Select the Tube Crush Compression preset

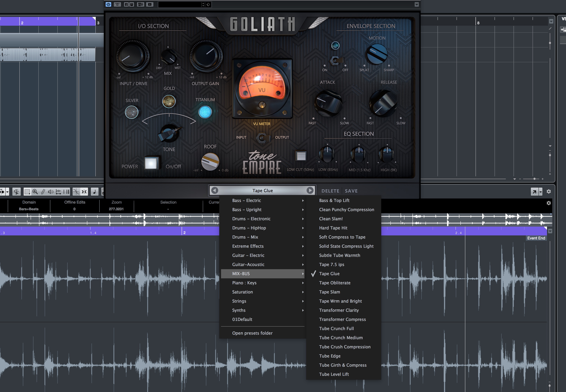(x=344, y=347)
